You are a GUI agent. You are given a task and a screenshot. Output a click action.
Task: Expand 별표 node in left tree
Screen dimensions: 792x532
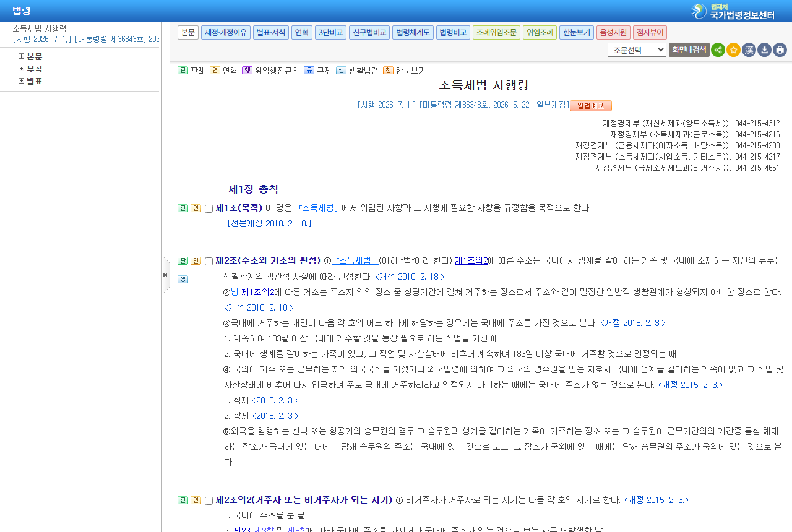coord(21,81)
